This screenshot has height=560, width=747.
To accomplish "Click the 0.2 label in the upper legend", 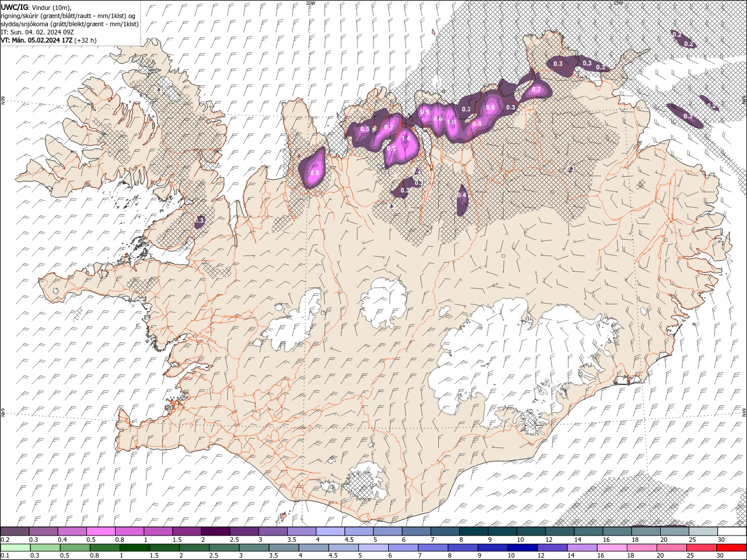I will (5, 540).
